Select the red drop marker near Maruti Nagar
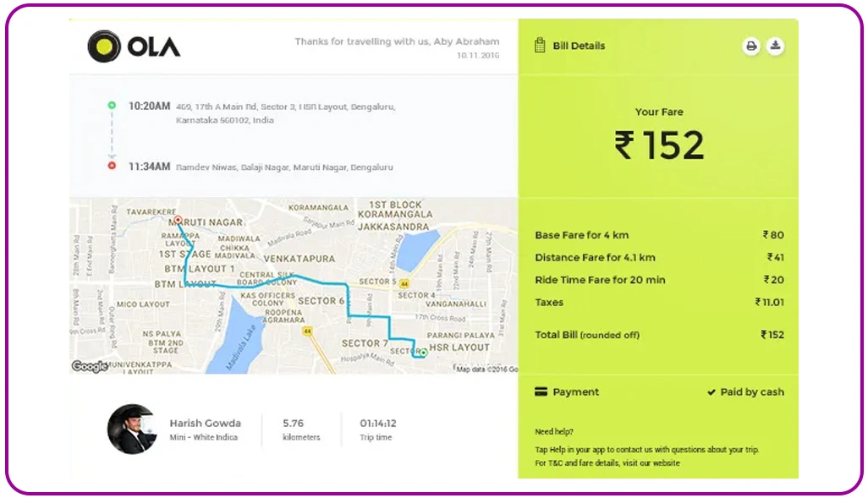Screen dimensions: 868x498 176,218
